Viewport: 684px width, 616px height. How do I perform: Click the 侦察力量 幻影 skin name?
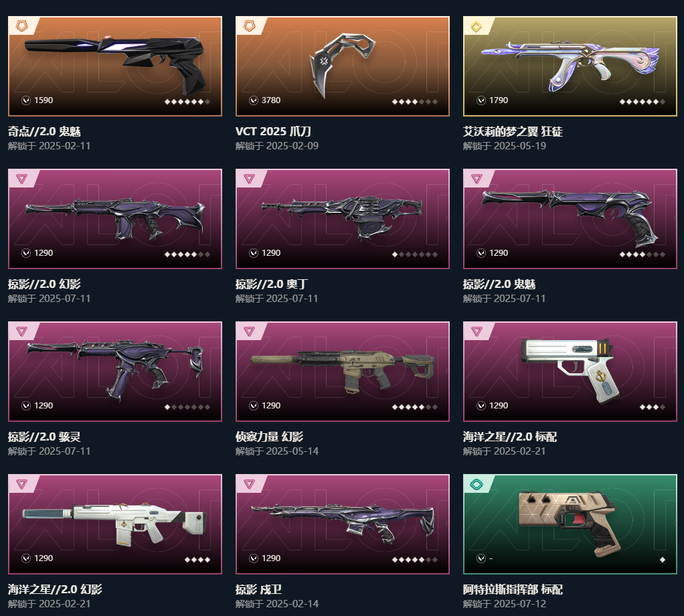[269, 437]
